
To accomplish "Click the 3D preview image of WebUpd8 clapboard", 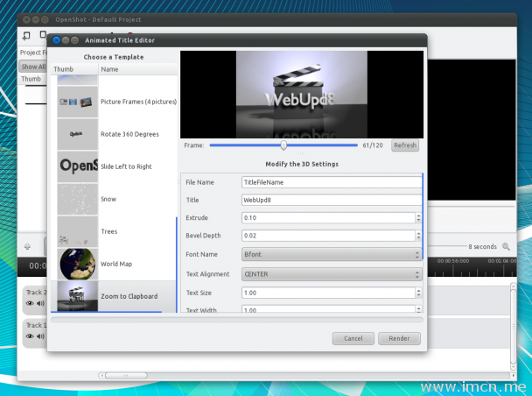I will tap(302, 95).
